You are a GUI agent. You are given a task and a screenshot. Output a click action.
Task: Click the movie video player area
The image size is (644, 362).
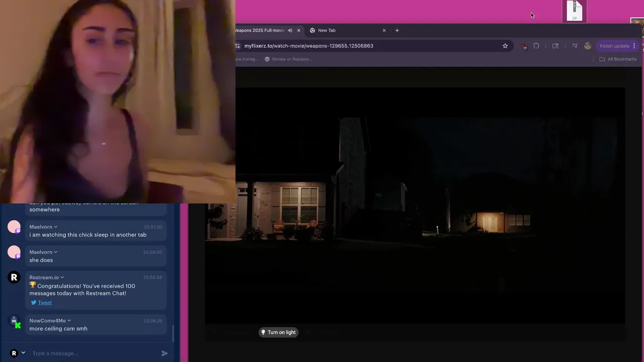pos(415,206)
